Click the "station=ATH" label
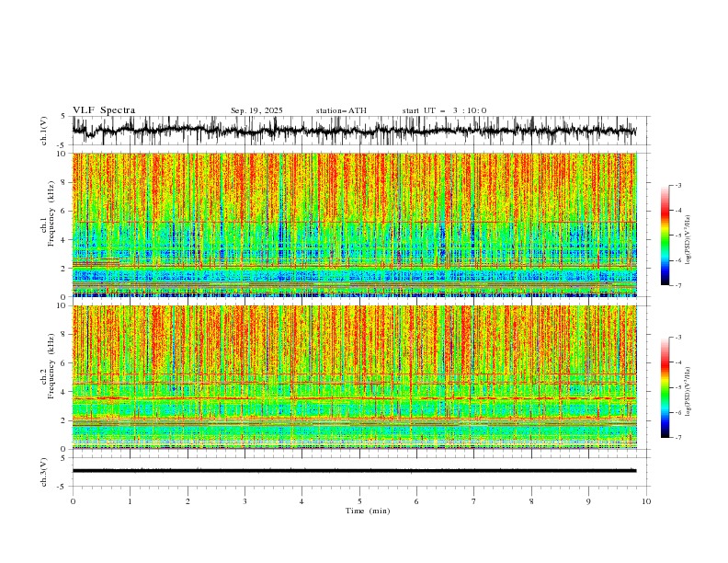Screen dimensions: 728x563 point(341,110)
